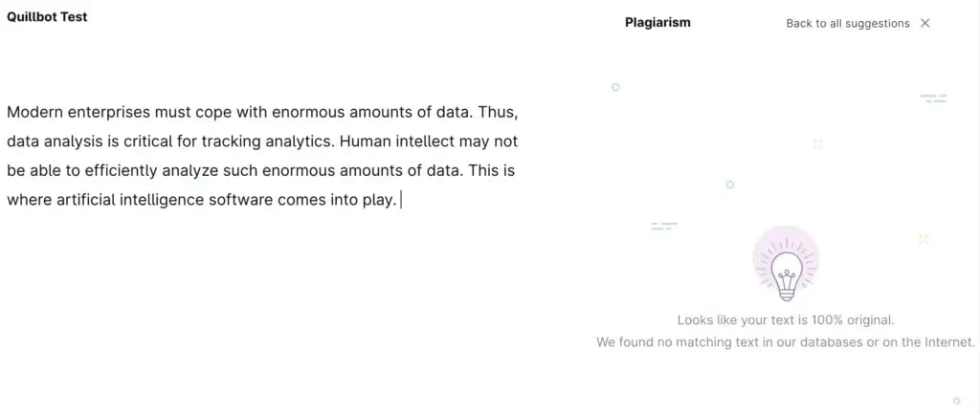This screenshot has height=415, width=980.
Task: Click the Quillbot Test document title
Action: click(x=47, y=16)
